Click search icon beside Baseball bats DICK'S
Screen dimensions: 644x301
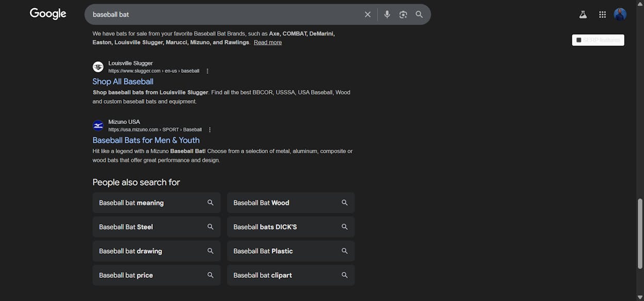pos(344,227)
